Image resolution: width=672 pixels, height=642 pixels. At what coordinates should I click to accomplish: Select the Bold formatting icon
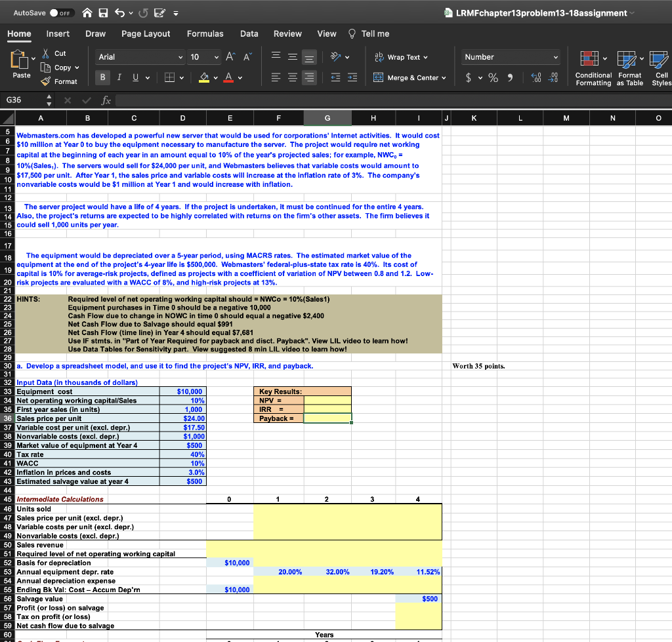click(x=103, y=77)
